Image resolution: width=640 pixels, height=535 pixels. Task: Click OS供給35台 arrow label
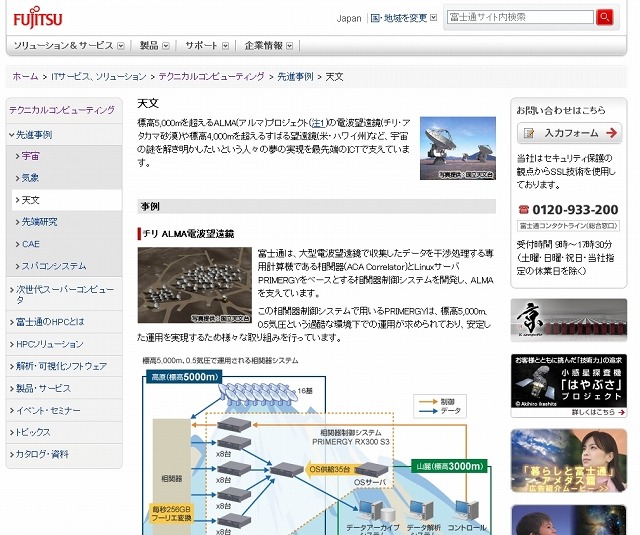(x=331, y=469)
